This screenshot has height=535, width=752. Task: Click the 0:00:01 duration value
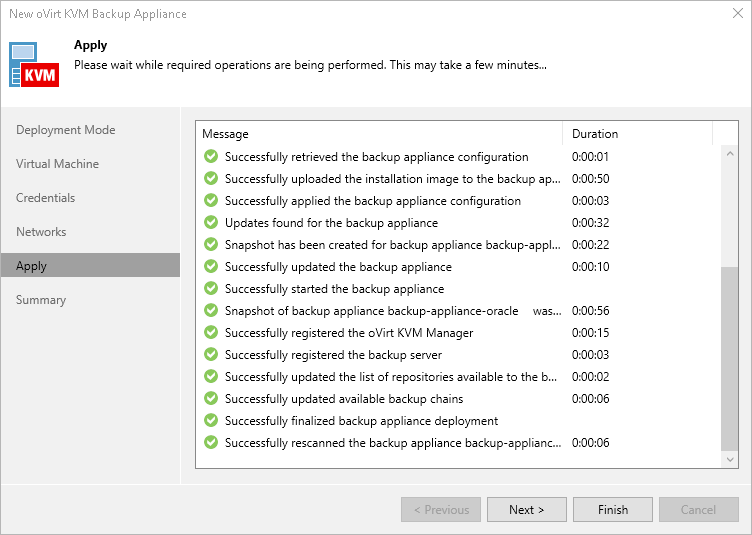[590, 157]
